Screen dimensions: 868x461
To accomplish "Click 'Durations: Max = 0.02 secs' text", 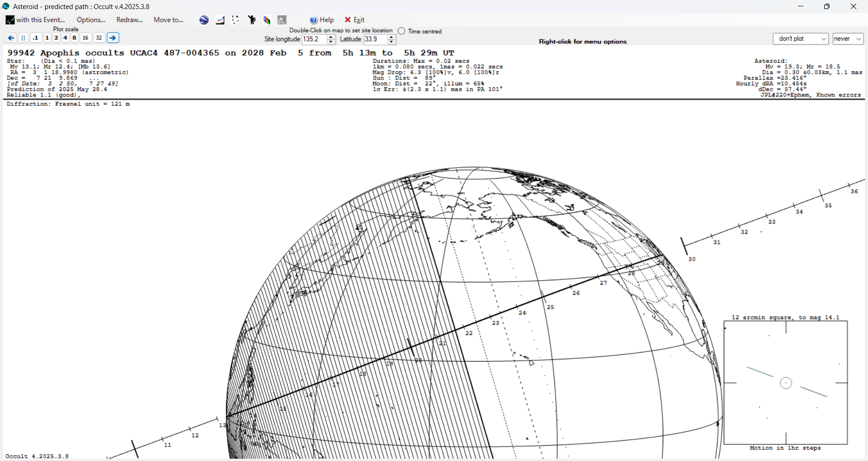I will click(x=421, y=61).
